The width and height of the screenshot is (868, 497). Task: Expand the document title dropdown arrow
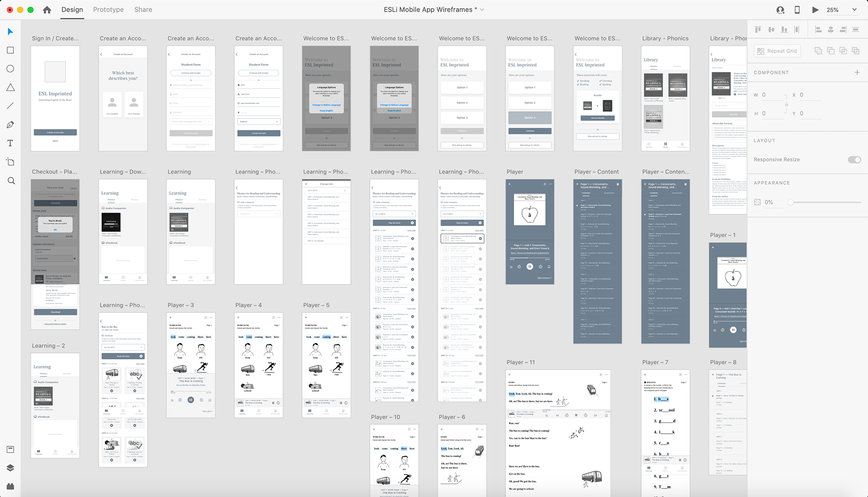pos(482,9)
